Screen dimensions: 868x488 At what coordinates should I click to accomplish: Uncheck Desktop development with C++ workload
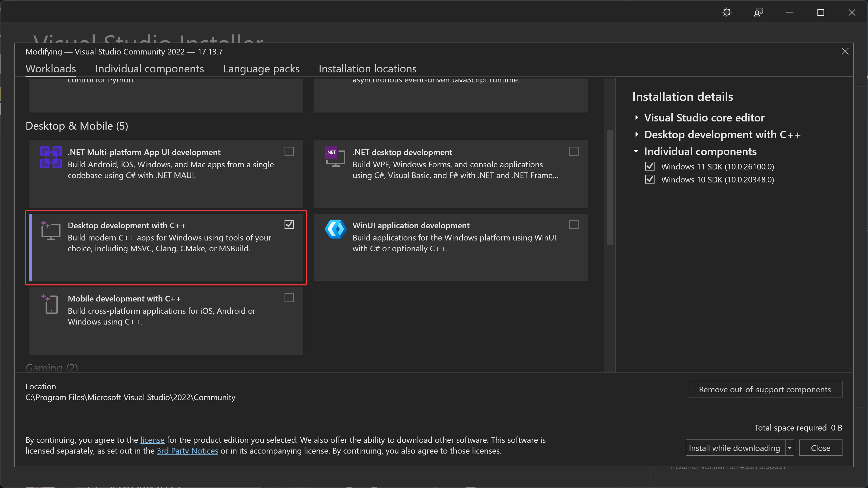(289, 225)
